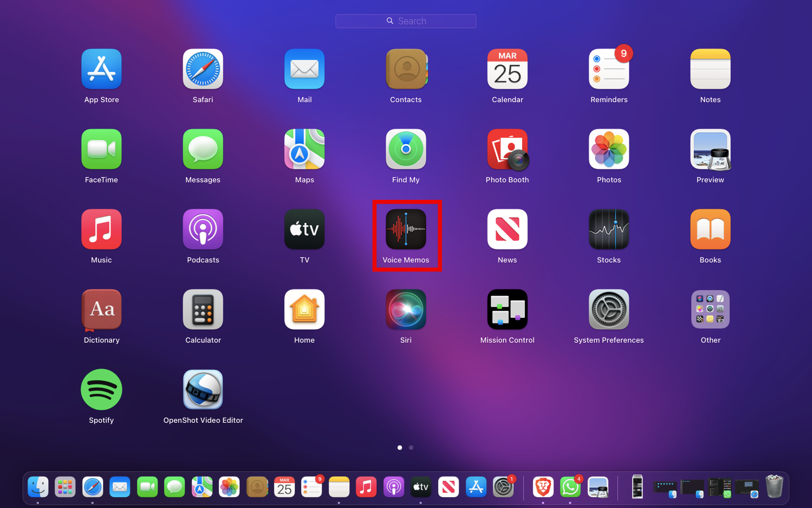
Task: Open the TV app in Launchpad grid
Action: pyautogui.click(x=304, y=230)
